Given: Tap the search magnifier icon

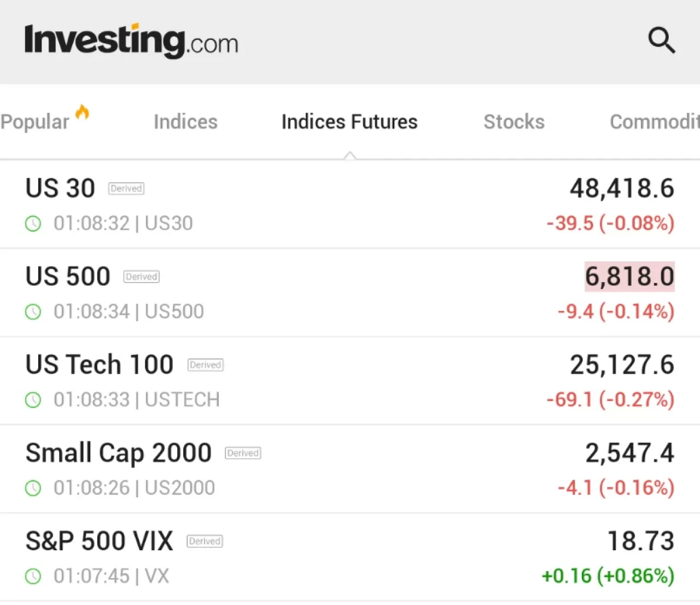Looking at the screenshot, I should (662, 40).
